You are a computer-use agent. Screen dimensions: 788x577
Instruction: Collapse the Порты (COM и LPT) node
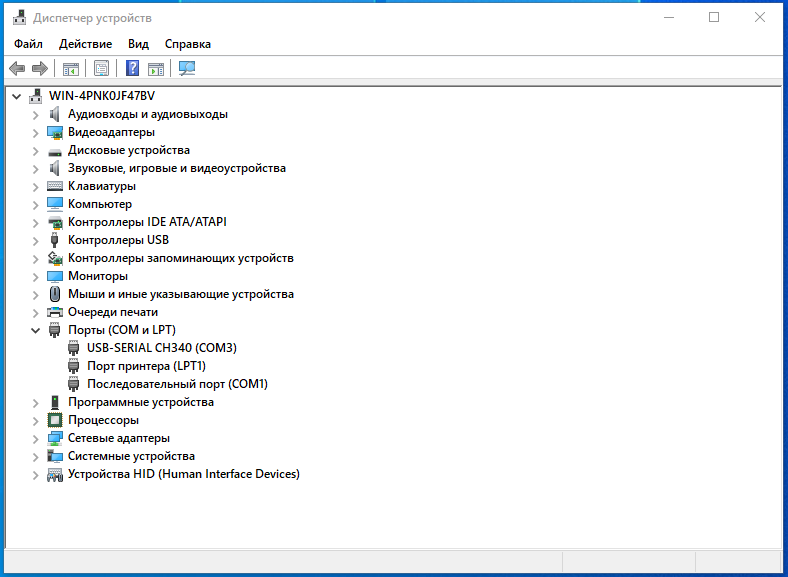click(36, 330)
